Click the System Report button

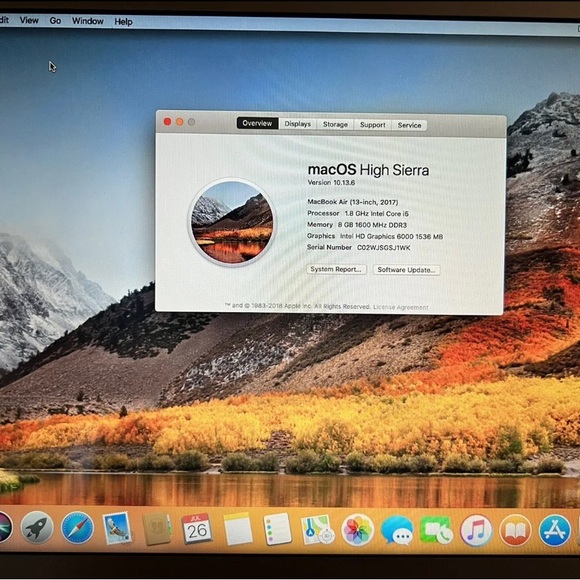[336, 269]
